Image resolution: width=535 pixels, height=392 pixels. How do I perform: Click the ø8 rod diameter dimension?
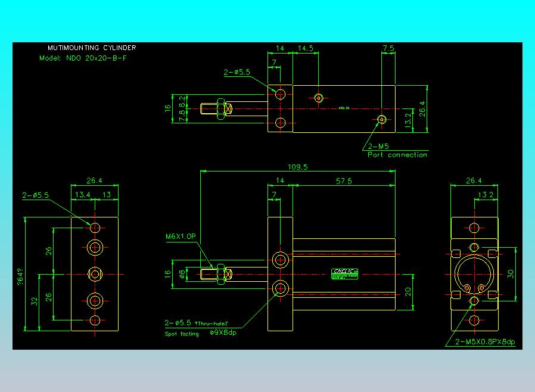(x=182, y=274)
